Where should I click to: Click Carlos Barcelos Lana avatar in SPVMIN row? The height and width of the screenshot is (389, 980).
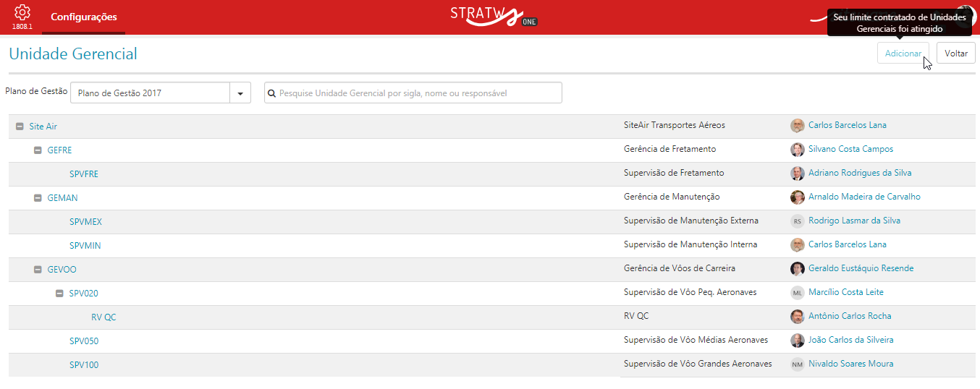[797, 244]
